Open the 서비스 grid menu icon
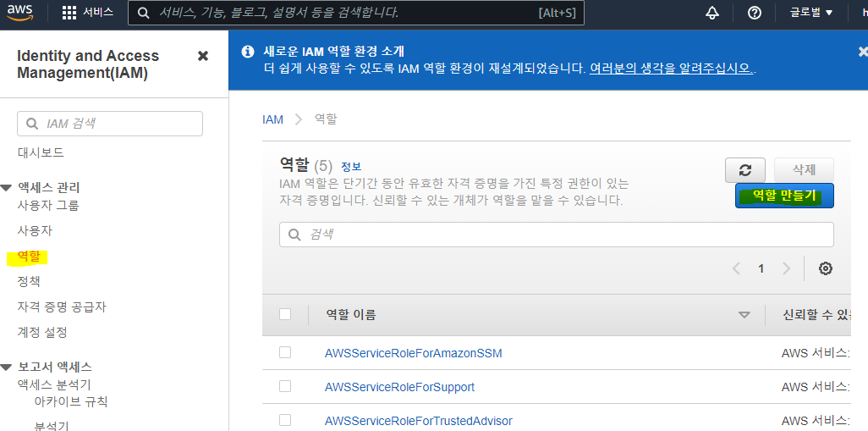Screen dimensions: 868x431 tap(69, 13)
